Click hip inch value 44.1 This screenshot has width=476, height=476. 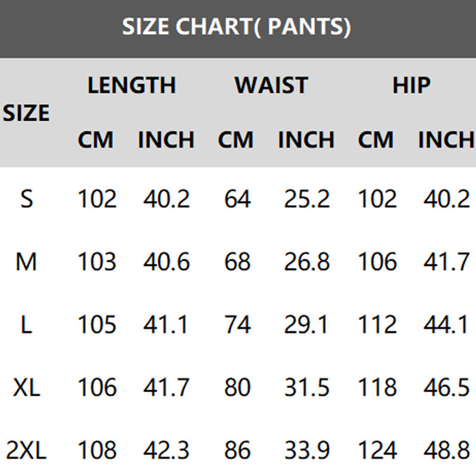[446, 325]
